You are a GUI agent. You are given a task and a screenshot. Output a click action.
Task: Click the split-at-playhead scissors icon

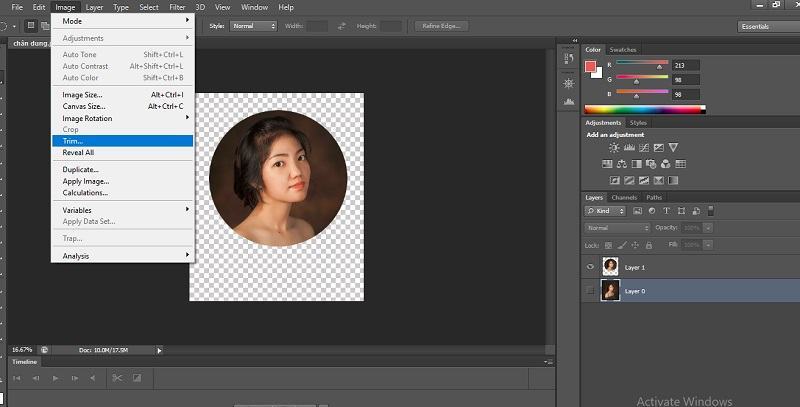point(117,378)
